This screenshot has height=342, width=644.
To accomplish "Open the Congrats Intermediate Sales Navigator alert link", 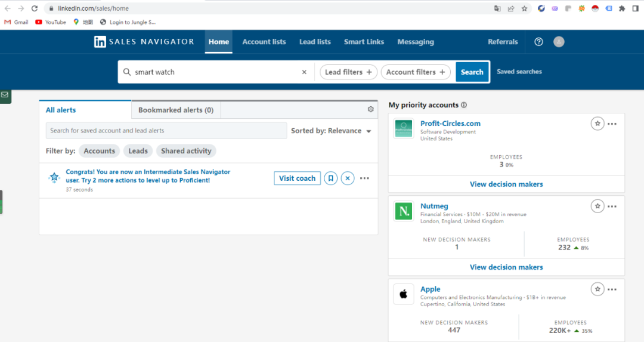I will pos(148,176).
